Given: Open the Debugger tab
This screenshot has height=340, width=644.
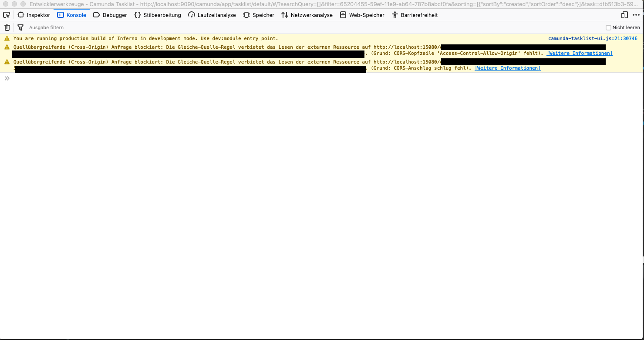Looking at the screenshot, I should [110, 15].
